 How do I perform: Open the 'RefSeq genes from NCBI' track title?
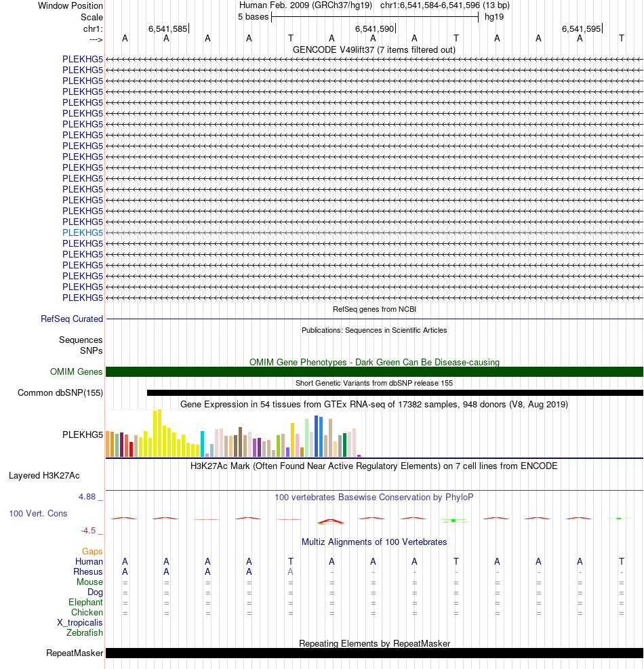(374, 309)
